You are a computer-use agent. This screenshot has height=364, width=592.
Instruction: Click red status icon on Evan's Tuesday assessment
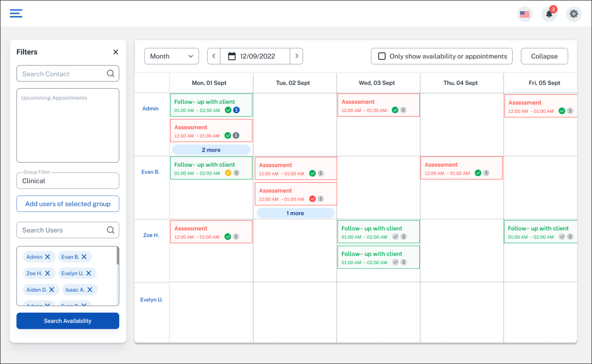pyautogui.click(x=312, y=199)
